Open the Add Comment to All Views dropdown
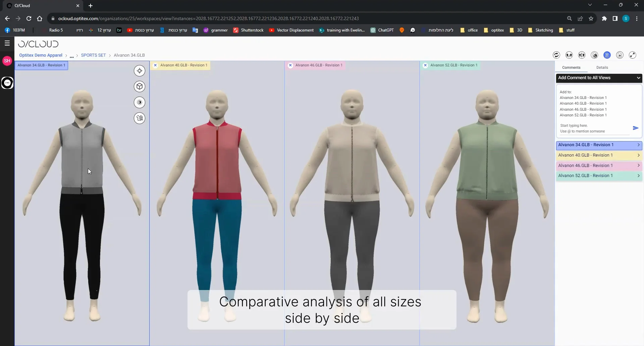Screen dimensions: 644x346 (599, 78)
